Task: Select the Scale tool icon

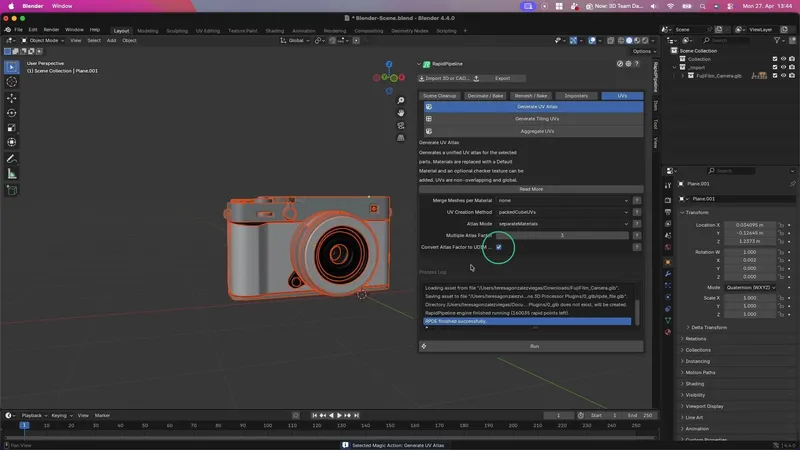Action: coord(12,128)
